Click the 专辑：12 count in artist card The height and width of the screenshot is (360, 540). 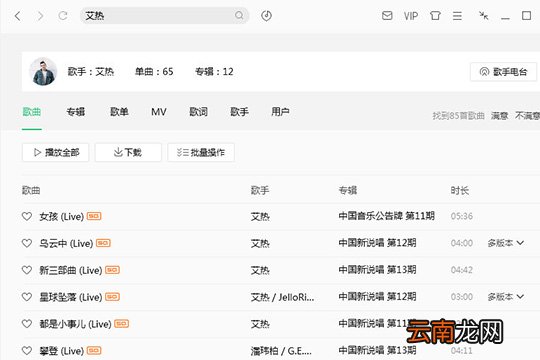[214, 72]
